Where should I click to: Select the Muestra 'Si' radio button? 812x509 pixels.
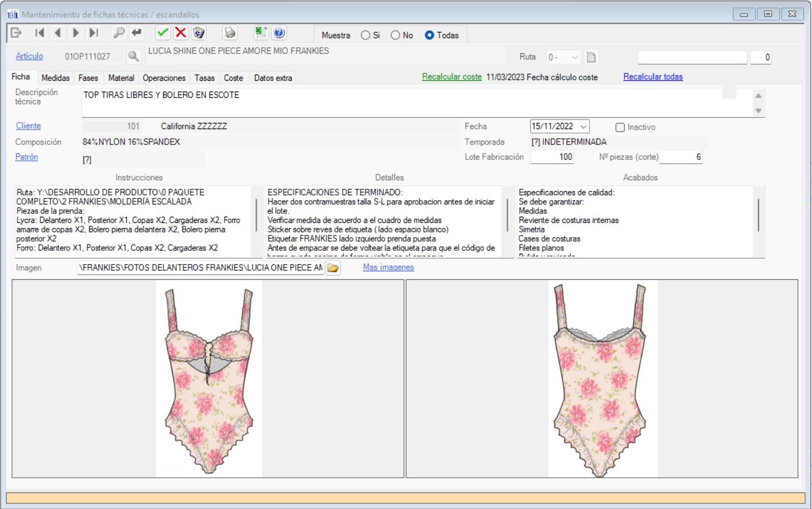(365, 35)
